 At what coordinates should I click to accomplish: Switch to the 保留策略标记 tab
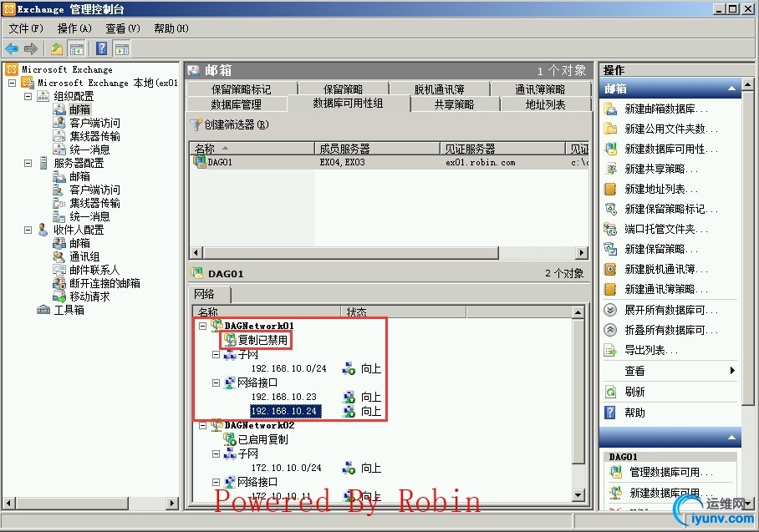tap(241, 89)
